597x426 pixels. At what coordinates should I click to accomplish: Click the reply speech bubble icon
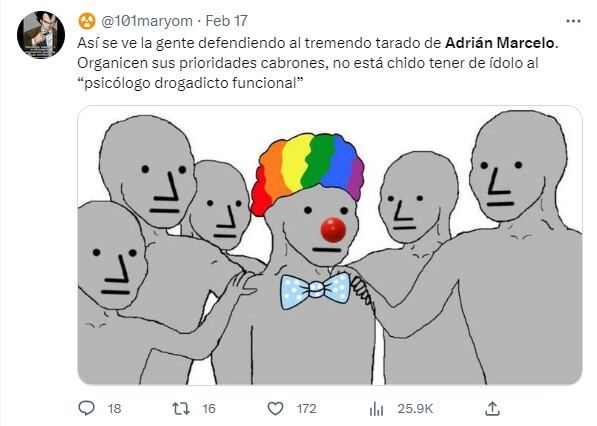pos(86,408)
